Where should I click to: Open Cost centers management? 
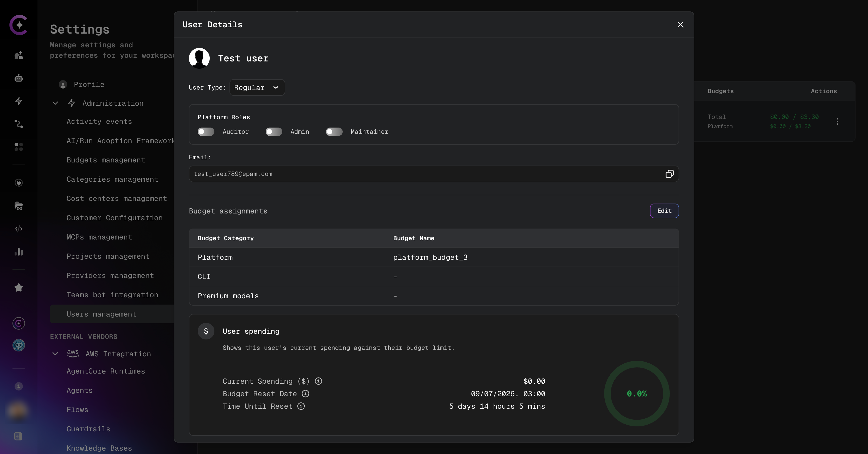point(117,199)
